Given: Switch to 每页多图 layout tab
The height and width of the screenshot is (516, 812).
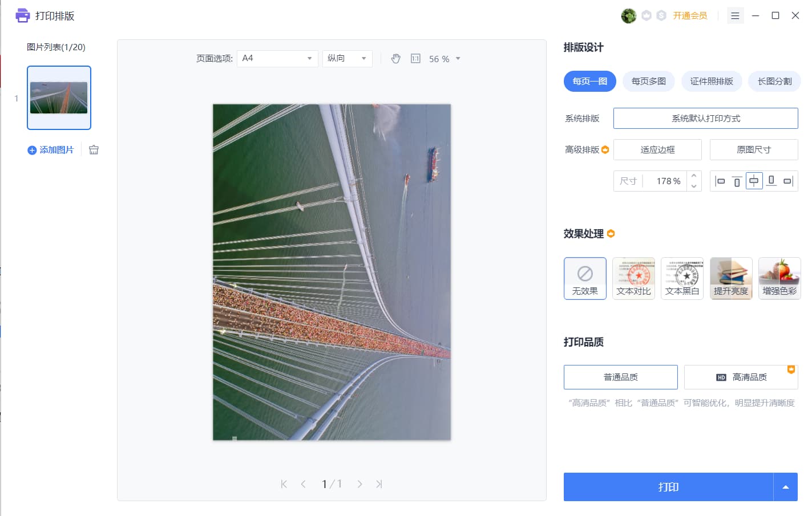Looking at the screenshot, I should coord(648,82).
